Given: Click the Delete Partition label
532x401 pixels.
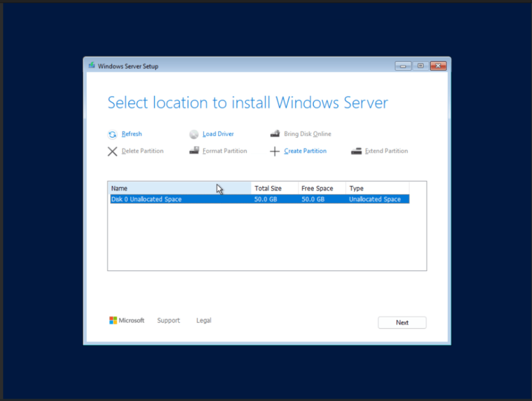Looking at the screenshot, I should 142,151.
